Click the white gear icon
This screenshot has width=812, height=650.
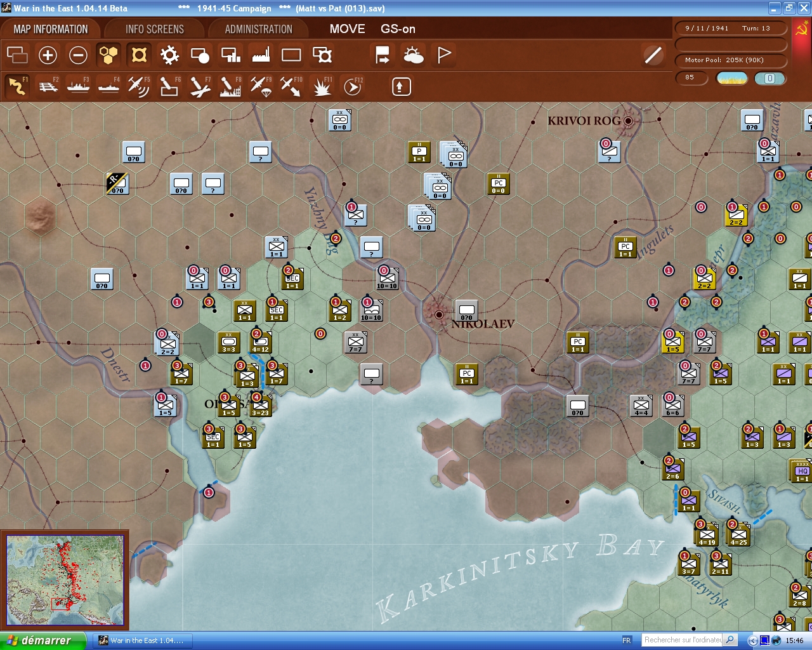tap(169, 55)
